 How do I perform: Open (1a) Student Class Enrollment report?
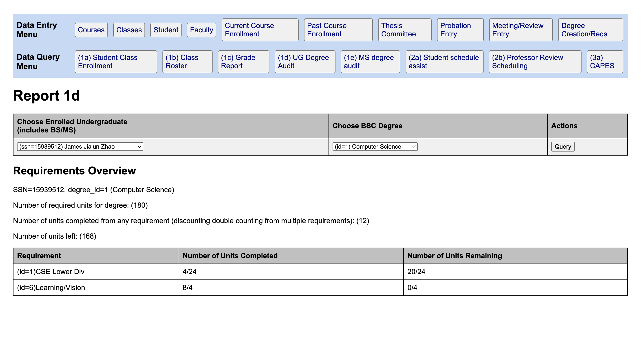coord(115,62)
